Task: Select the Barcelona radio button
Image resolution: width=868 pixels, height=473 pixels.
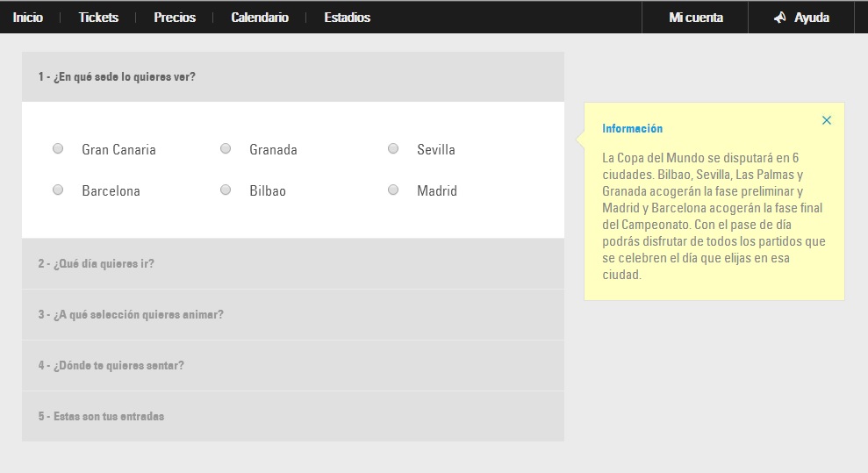Action: (x=58, y=190)
